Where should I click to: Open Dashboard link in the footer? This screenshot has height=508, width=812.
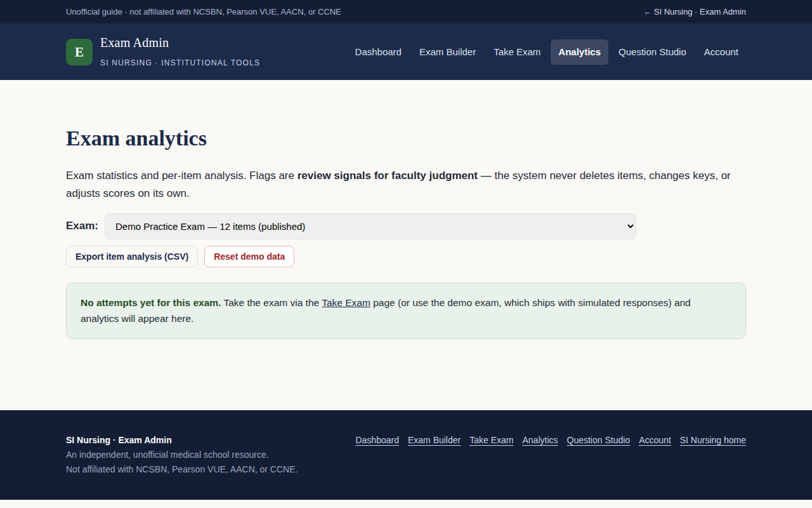click(377, 440)
